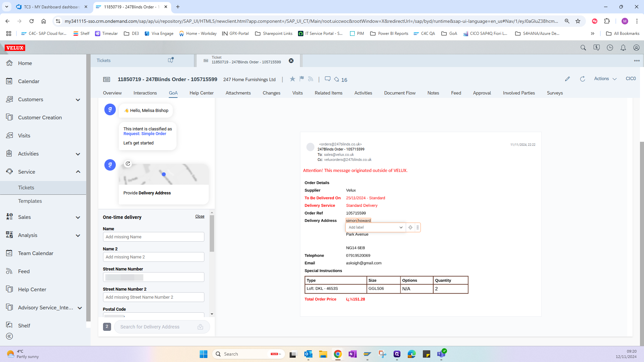
Task: Open Team Calendar in the sidebar
Action: 36,253
